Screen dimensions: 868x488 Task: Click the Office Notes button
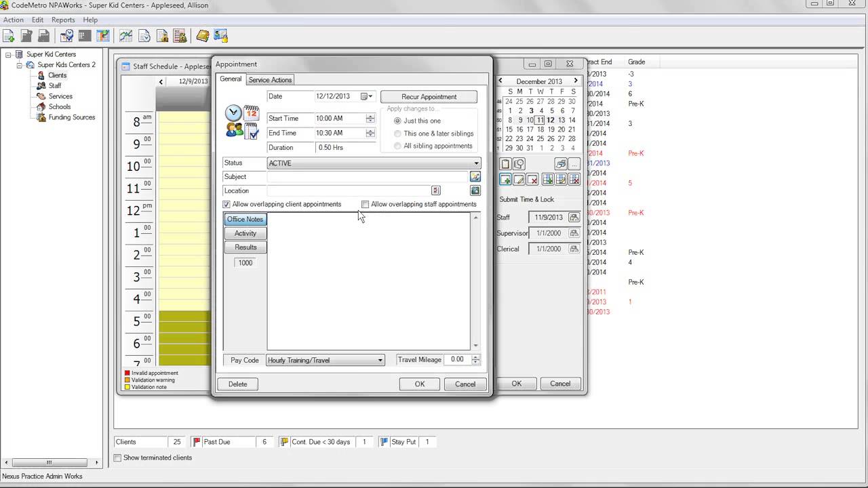point(245,220)
